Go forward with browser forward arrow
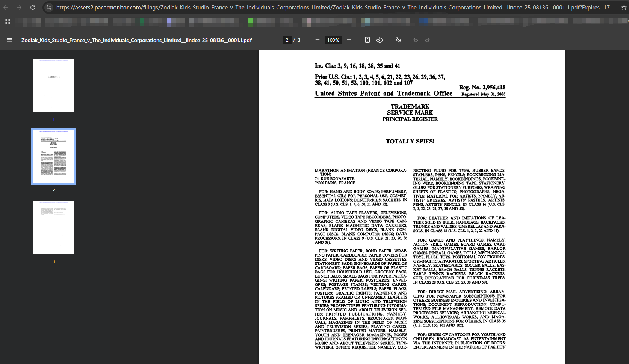 pyautogui.click(x=19, y=8)
